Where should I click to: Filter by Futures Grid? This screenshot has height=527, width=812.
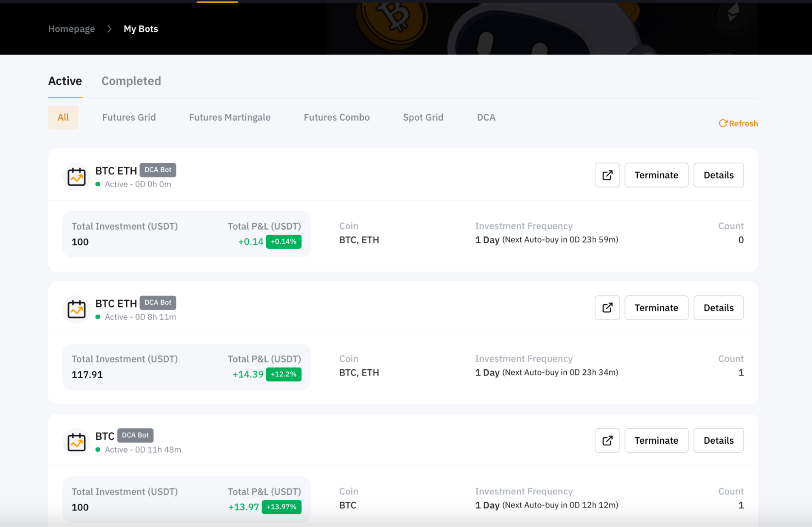(129, 117)
